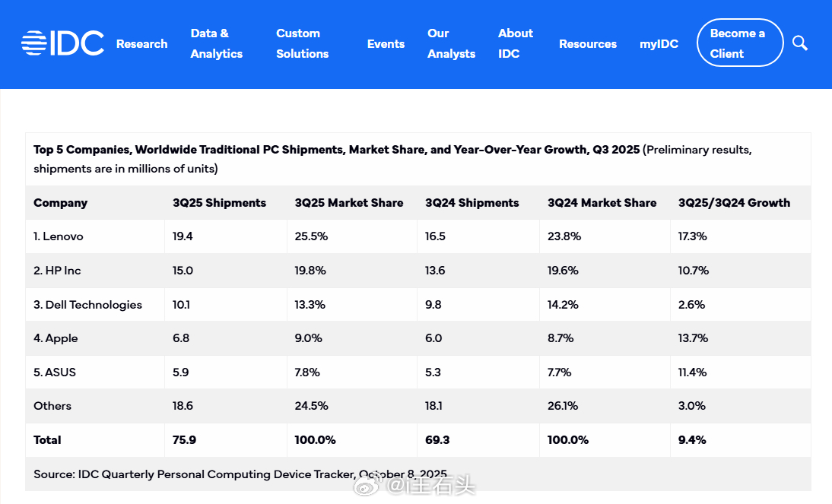Go to the myIDC link
The height and width of the screenshot is (504, 832).
(x=659, y=43)
